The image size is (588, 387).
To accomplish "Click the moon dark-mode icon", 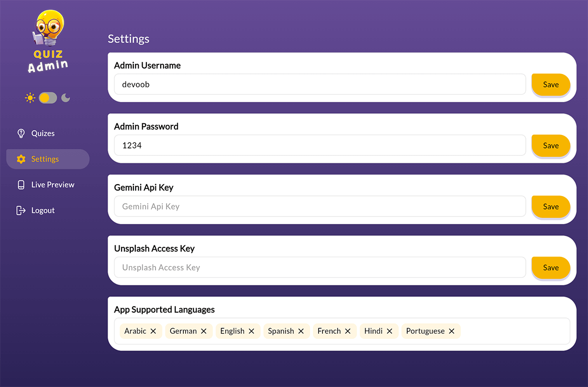I will pyautogui.click(x=66, y=98).
